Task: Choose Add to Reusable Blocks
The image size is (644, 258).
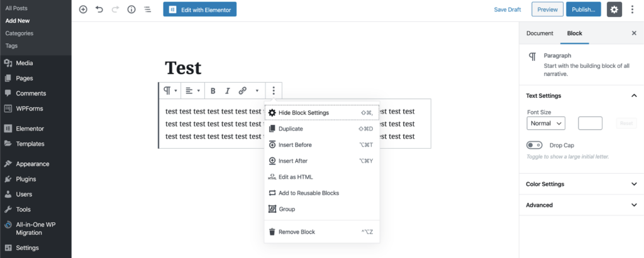Action: point(321,193)
